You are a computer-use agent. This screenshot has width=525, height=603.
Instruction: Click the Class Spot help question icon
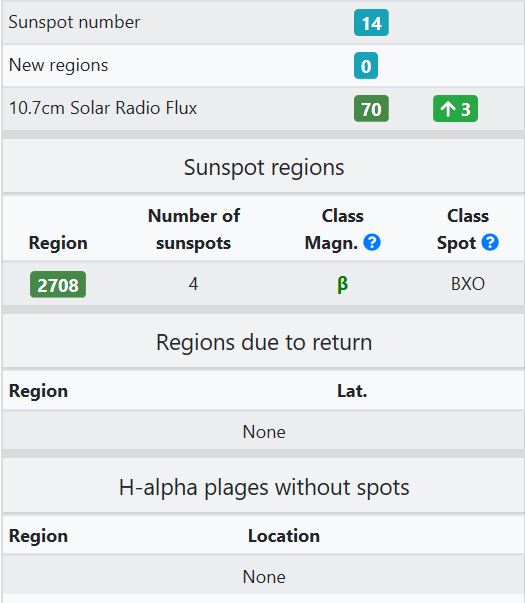[490, 243]
